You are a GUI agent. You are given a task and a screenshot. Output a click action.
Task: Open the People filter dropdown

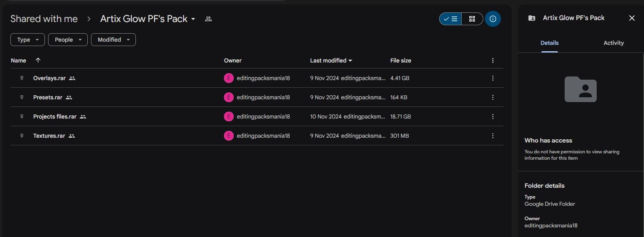click(68, 40)
